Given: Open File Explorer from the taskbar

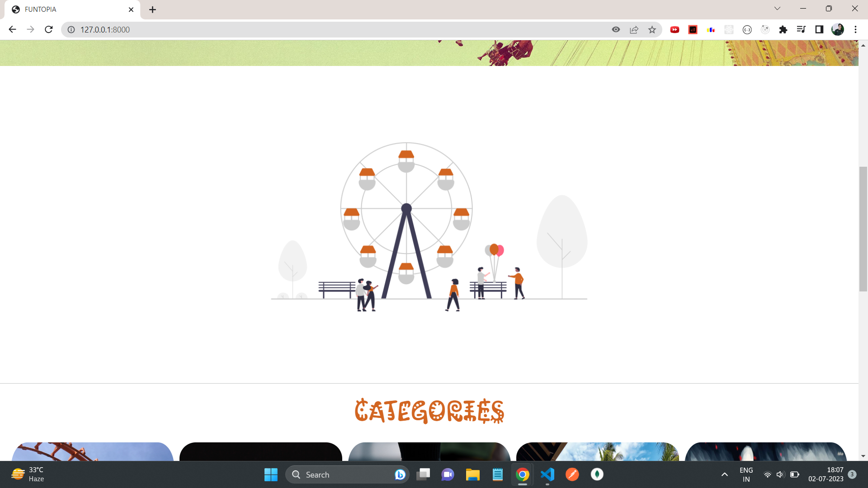Looking at the screenshot, I should [472, 474].
